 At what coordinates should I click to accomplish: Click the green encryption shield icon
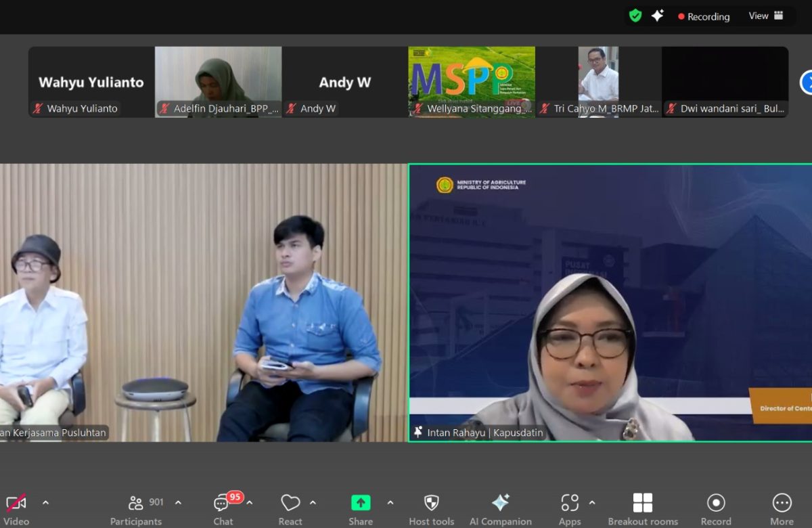(635, 16)
